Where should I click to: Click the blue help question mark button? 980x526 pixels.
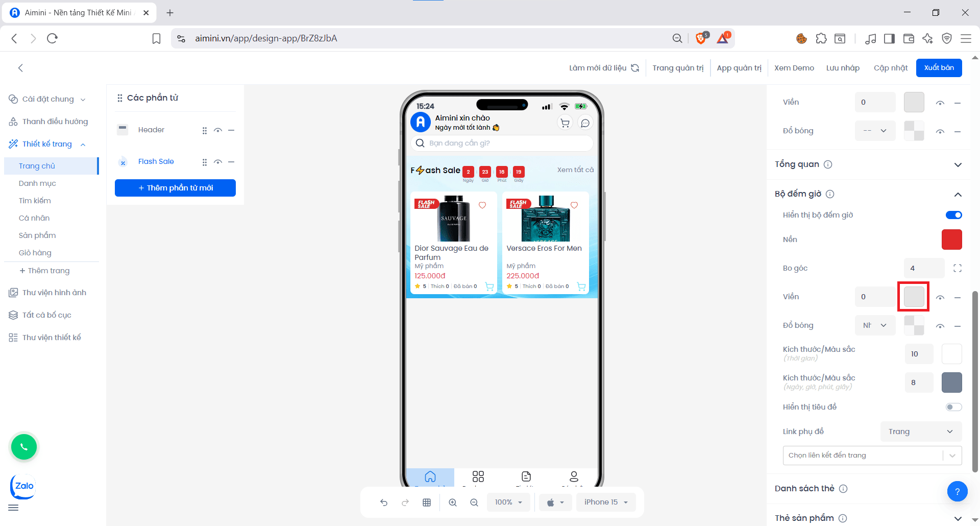coord(957,492)
